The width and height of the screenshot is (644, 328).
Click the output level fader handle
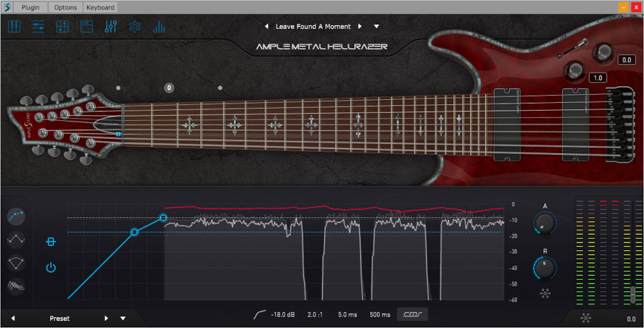[x=633, y=295]
